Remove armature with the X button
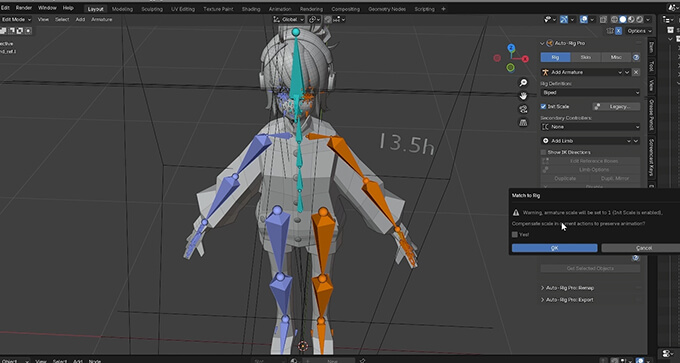The height and width of the screenshot is (363, 680). 636,72
